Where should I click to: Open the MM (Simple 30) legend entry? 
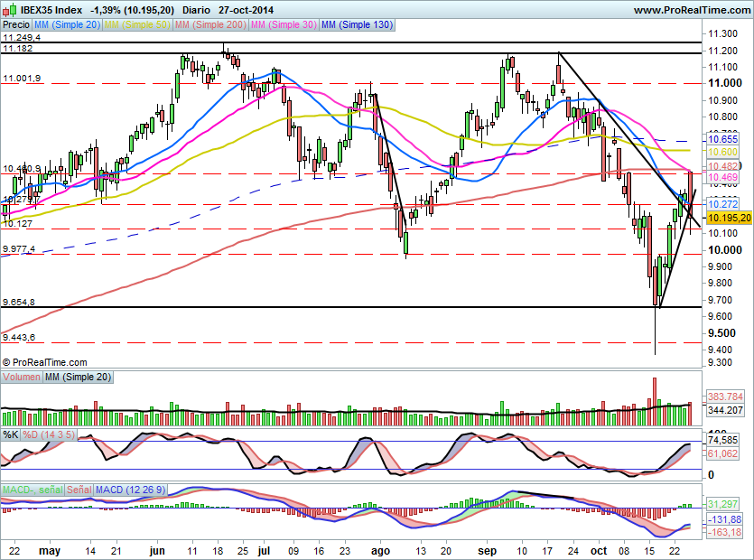pyautogui.click(x=280, y=24)
